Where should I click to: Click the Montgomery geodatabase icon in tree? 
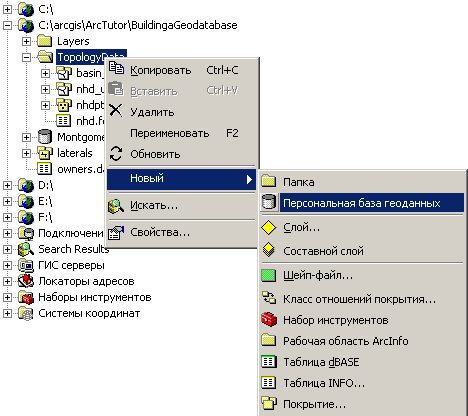tap(45, 137)
